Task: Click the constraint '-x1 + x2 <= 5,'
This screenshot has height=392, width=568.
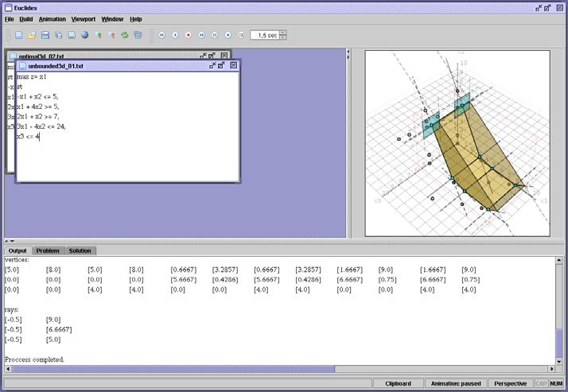Action: tap(37, 97)
